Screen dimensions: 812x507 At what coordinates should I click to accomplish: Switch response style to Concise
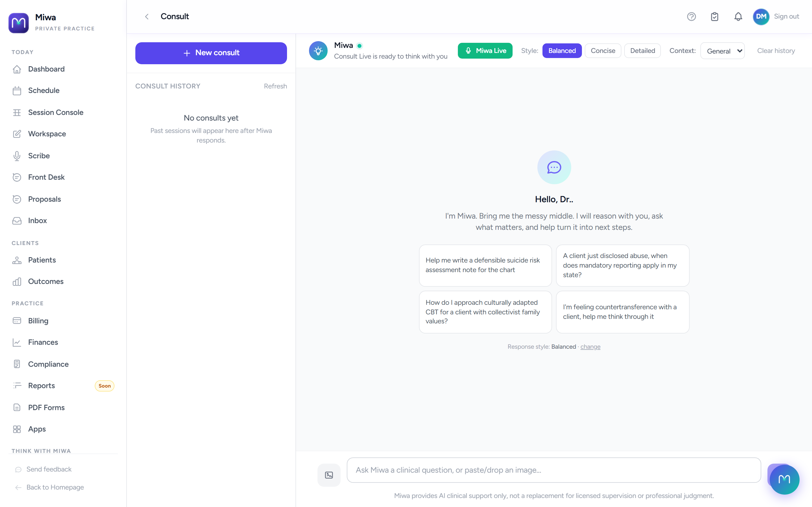603,51
